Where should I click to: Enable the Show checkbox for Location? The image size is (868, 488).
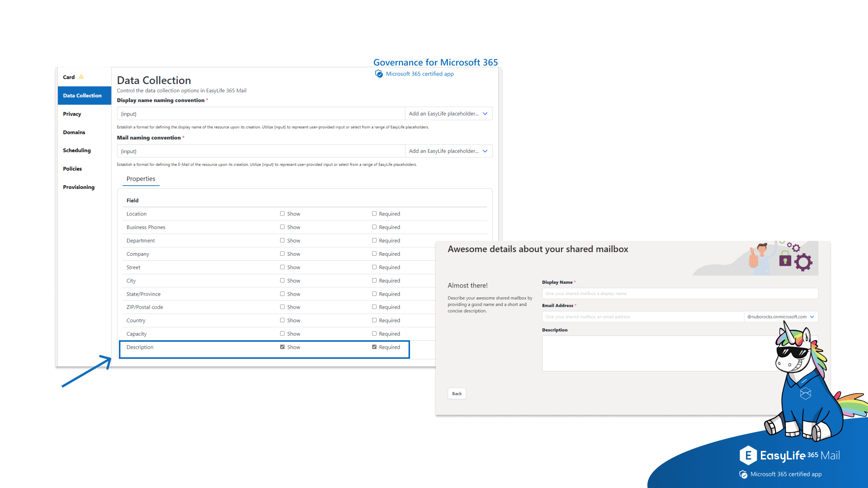(282, 213)
